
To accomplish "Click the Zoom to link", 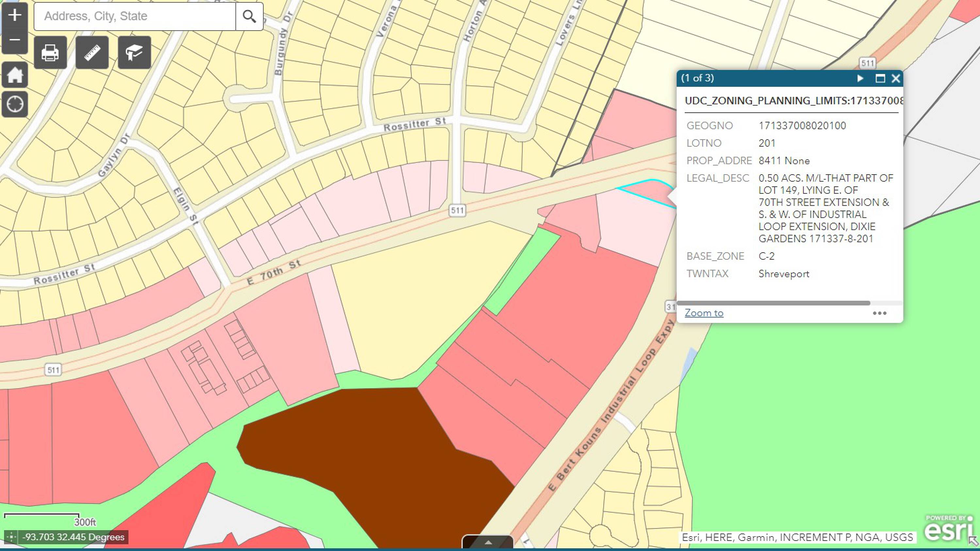I will (x=704, y=313).
